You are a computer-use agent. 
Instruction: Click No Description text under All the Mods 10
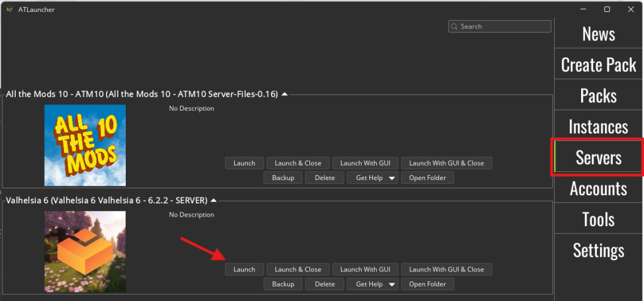[191, 108]
